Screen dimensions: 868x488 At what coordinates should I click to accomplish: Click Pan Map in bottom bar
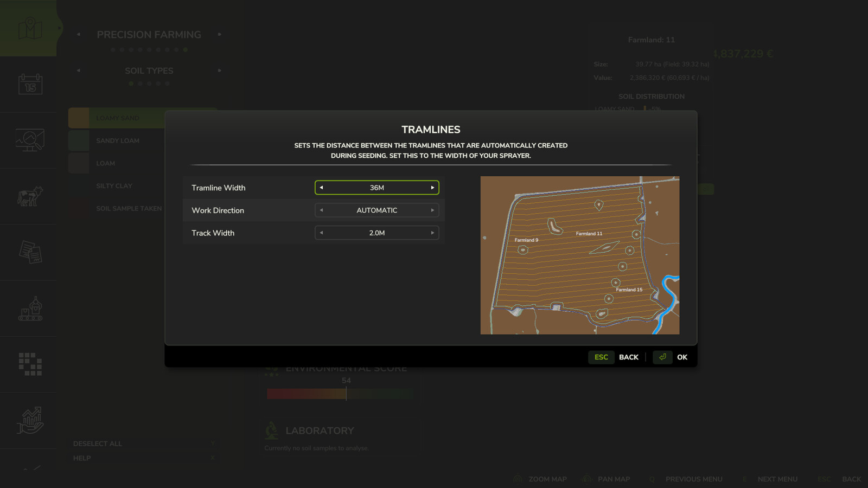614,479
